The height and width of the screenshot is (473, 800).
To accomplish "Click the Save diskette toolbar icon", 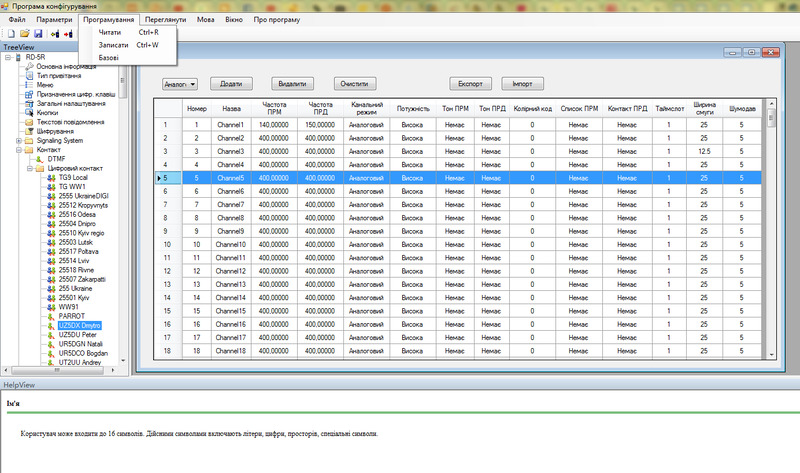I will [38, 34].
